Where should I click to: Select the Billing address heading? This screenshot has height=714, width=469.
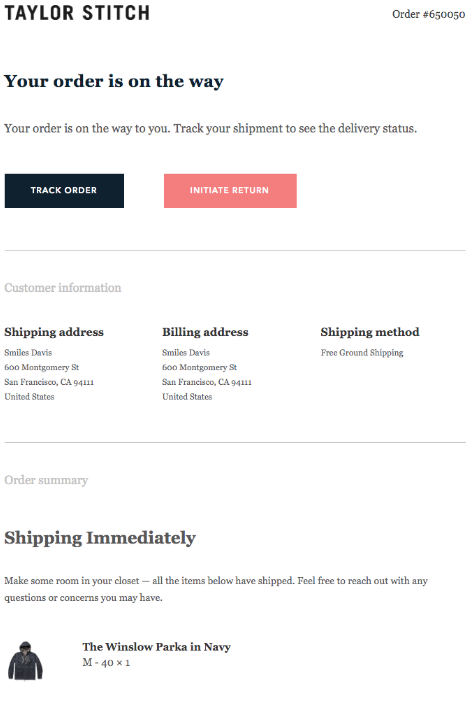point(205,332)
